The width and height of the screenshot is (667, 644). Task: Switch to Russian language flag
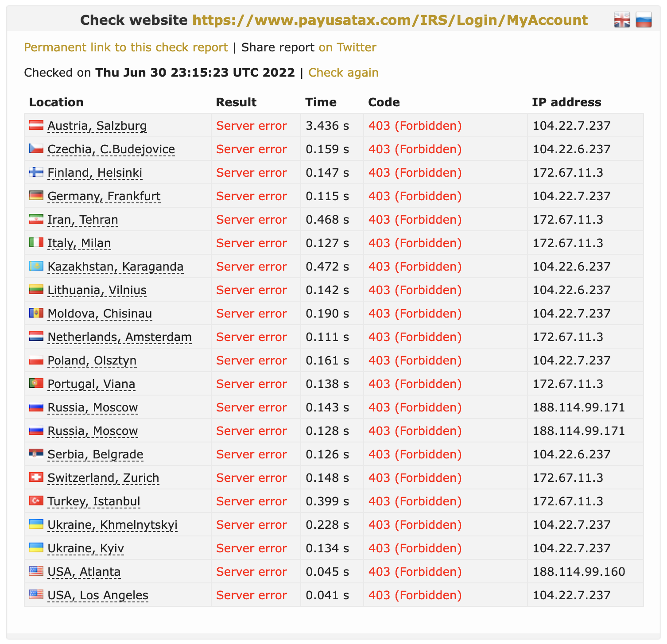643,20
